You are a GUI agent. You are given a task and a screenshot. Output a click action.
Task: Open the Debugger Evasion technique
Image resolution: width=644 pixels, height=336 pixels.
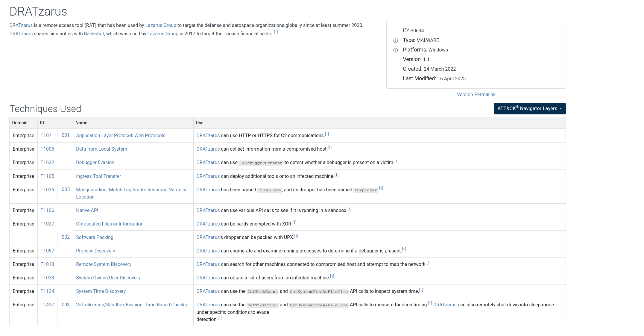[95, 162]
